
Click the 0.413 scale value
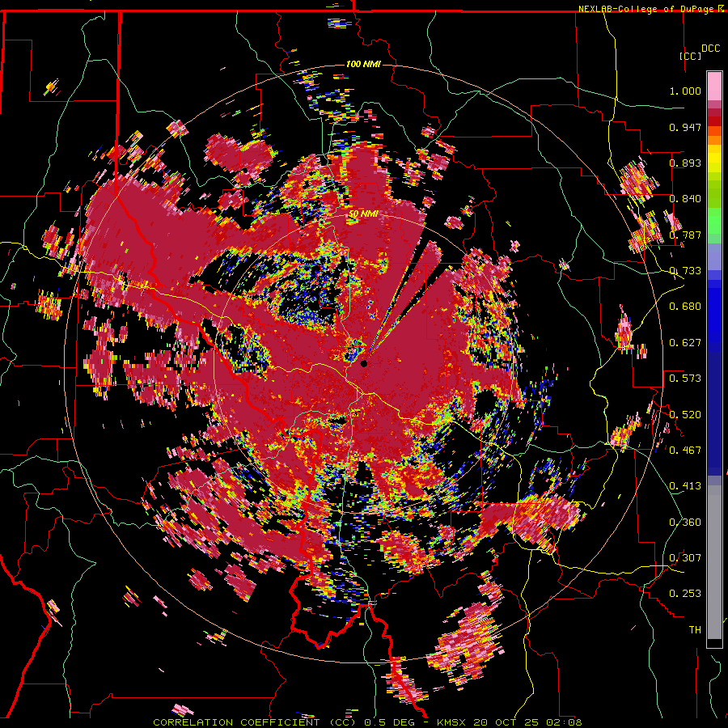(685, 486)
